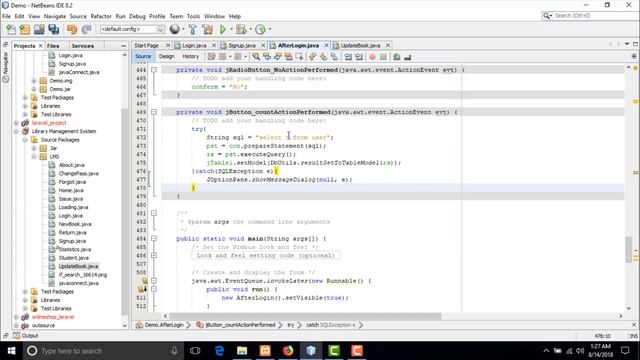Viewport: 640px width, 360px height.
Task: Select javaConnect.java under the Demo project
Action: tap(79, 72)
